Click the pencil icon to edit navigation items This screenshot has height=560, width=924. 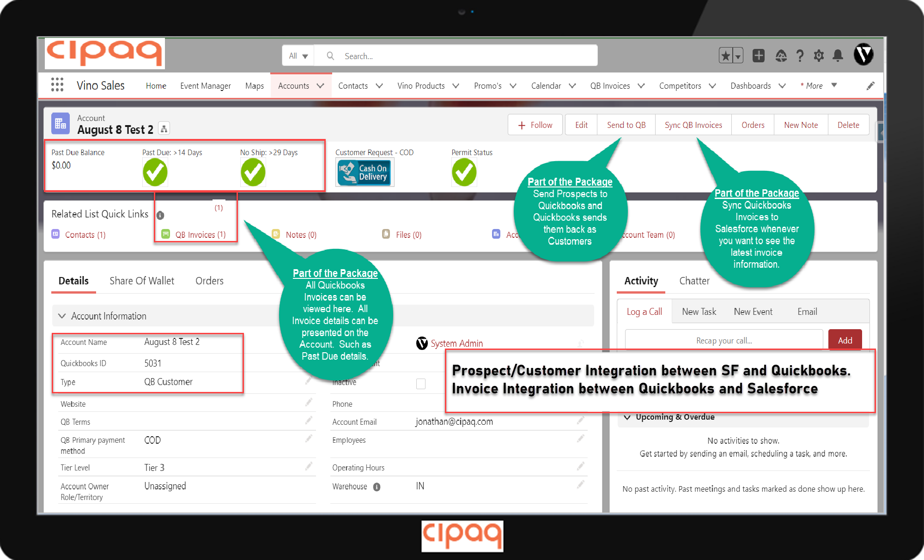tap(870, 85)
